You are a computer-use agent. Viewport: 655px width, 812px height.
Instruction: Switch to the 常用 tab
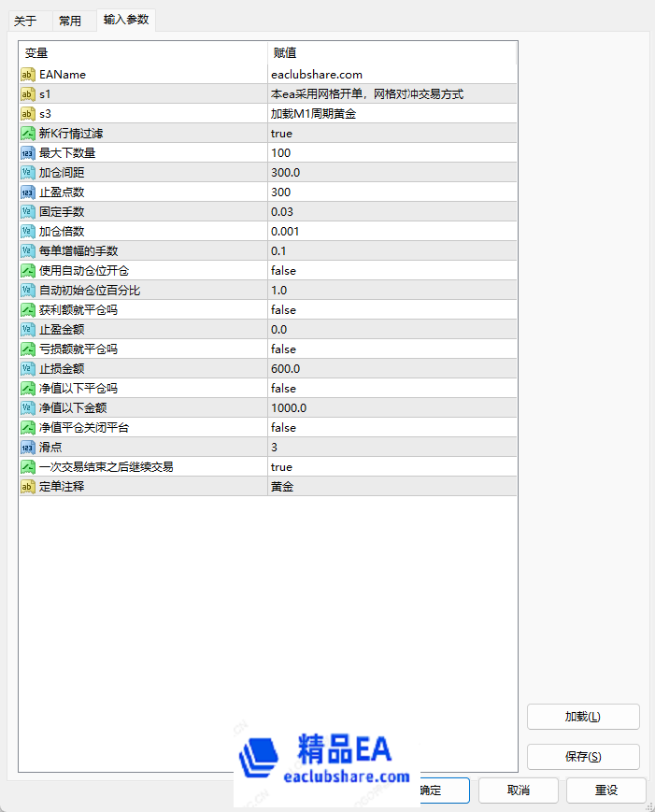tap(74, 21)
